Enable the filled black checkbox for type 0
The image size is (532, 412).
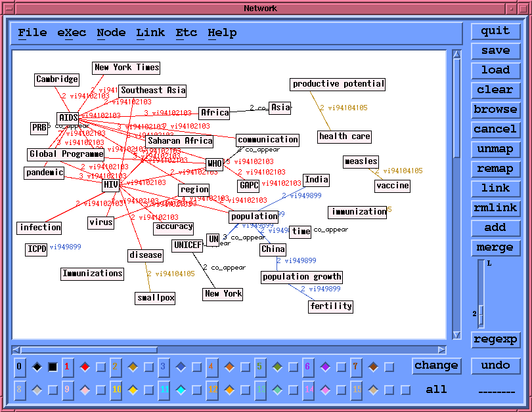pos(53,367)
